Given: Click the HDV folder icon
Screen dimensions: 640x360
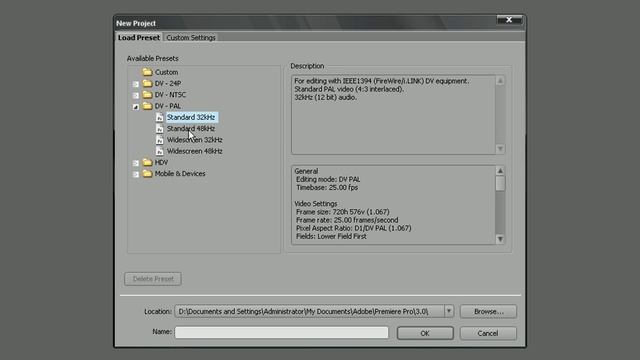Looking at the screenshot, I should click(x=147, y=162).
